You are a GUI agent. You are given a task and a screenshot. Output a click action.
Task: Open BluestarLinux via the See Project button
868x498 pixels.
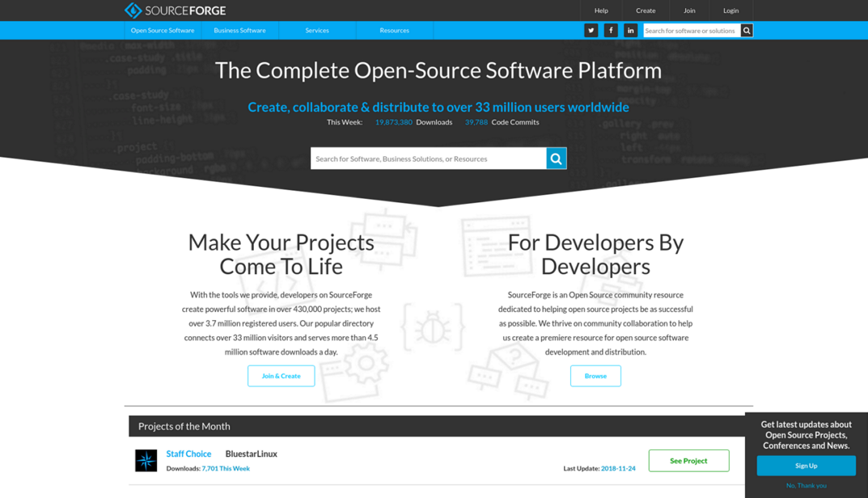click(688, 460)
